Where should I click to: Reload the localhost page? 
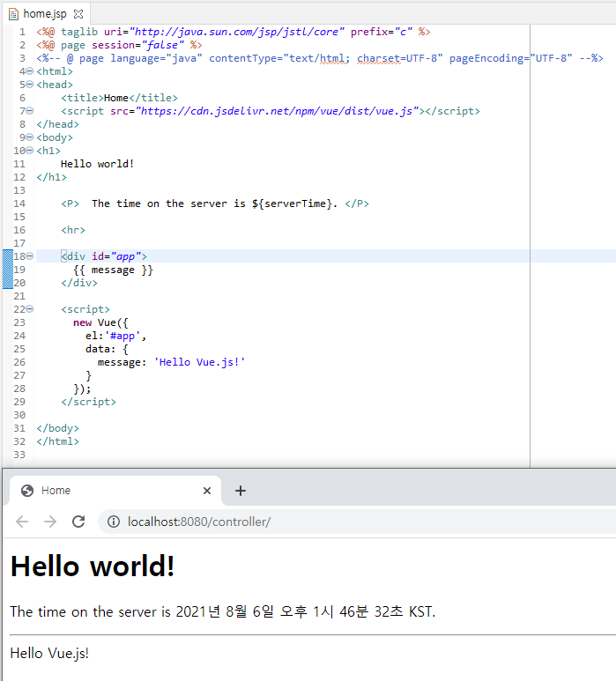pyautogui.click(x=78, y=522)
